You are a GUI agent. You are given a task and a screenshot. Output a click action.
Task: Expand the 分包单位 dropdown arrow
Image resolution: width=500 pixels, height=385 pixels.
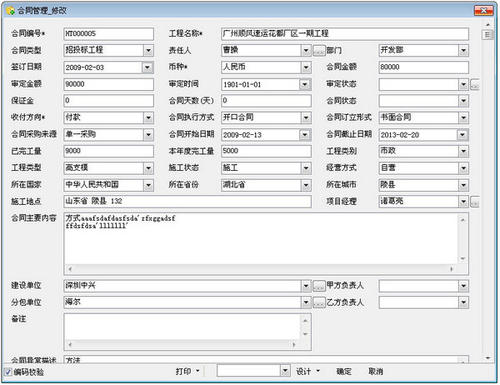click(x=306, y=302)
